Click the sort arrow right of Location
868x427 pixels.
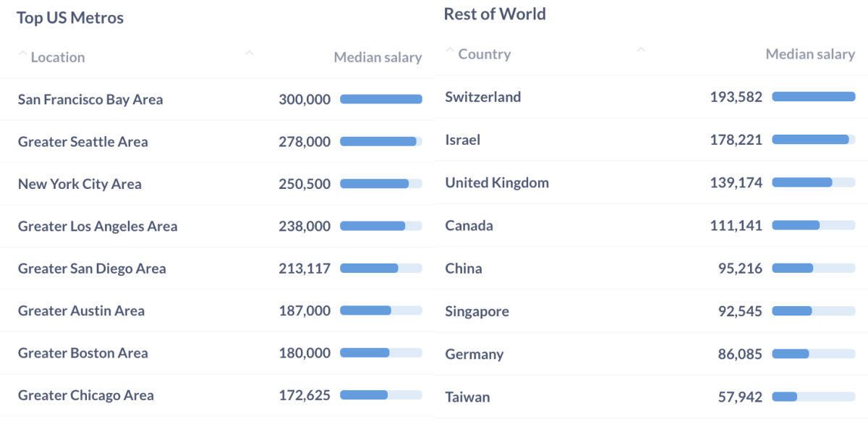click(x=250, y=54)
